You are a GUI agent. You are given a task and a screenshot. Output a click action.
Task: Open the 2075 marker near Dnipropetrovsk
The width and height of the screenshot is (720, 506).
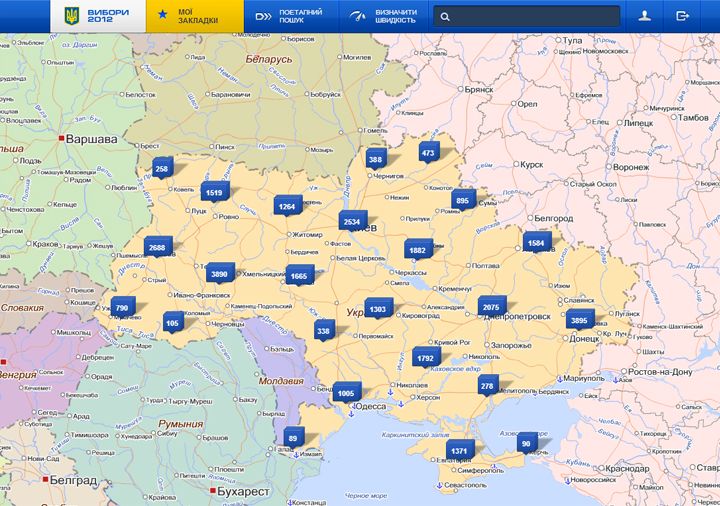coord(491,306)
